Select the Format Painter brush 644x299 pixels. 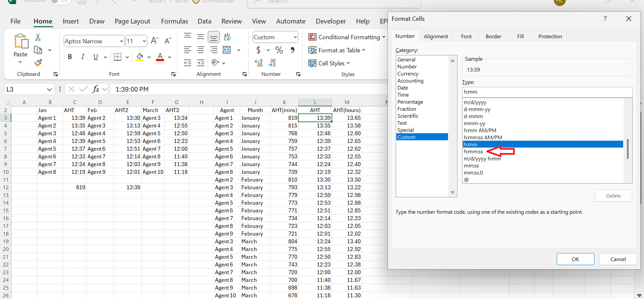click(38, 63)
